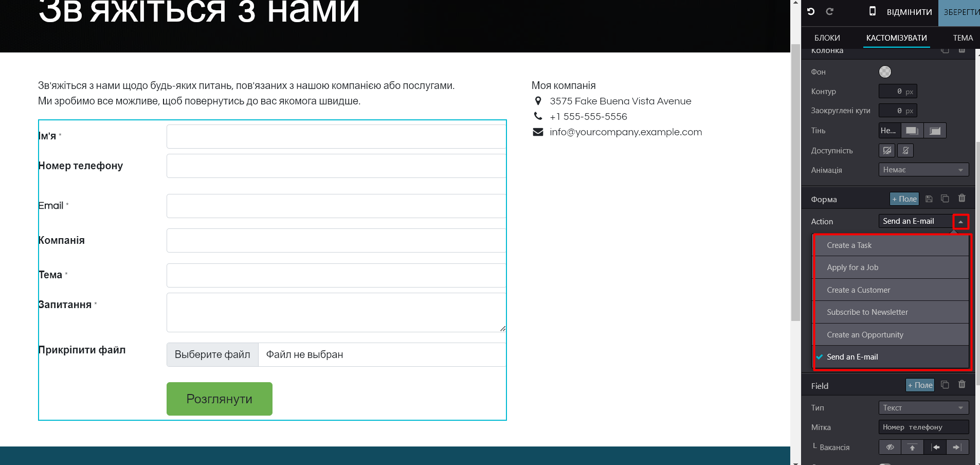
Task: Select hidden label position for Вакансія
Action: tap(890, 448)
